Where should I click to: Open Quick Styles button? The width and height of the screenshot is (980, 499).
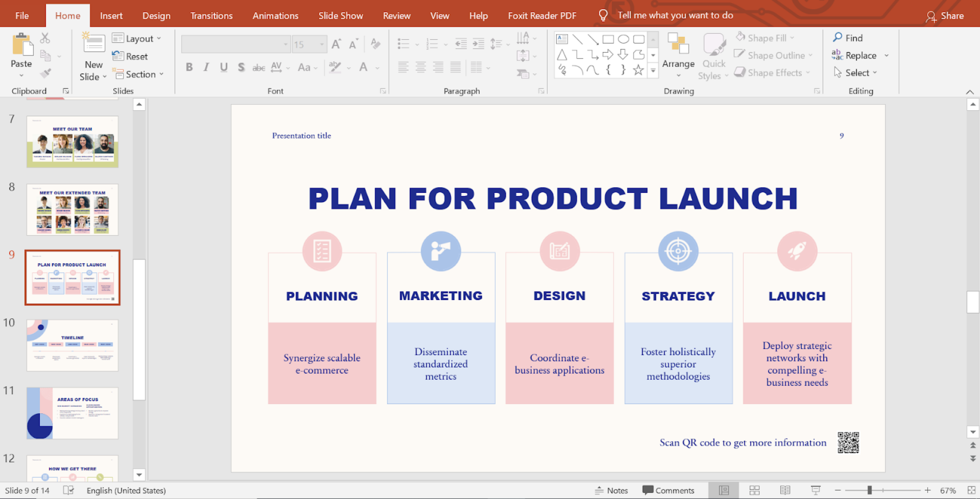tap(714, 56)
